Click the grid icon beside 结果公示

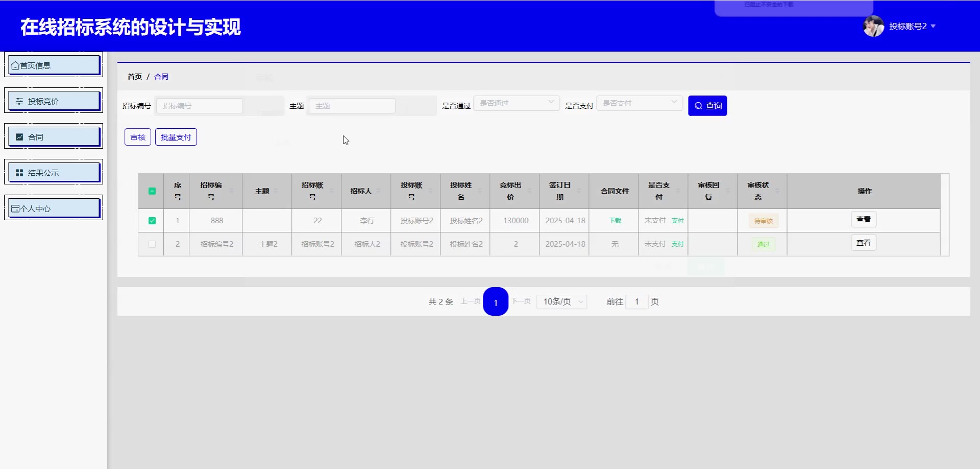coord(19,173)
